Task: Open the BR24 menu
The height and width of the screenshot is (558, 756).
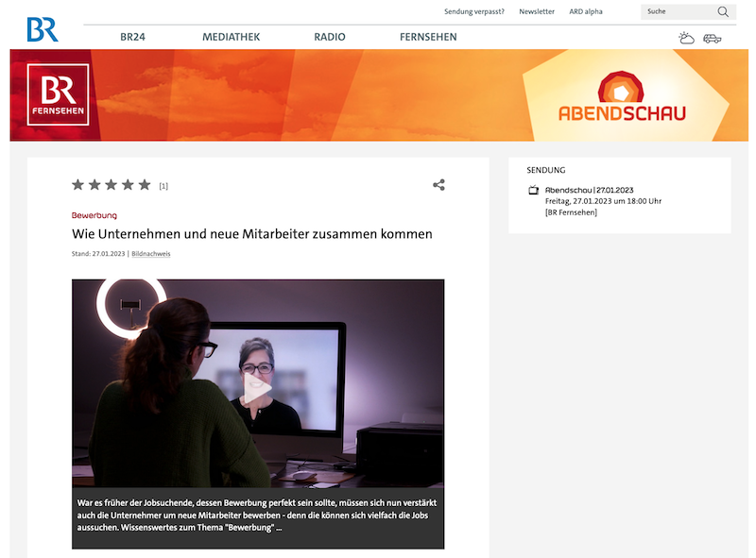Action: (x=132, y=37)
